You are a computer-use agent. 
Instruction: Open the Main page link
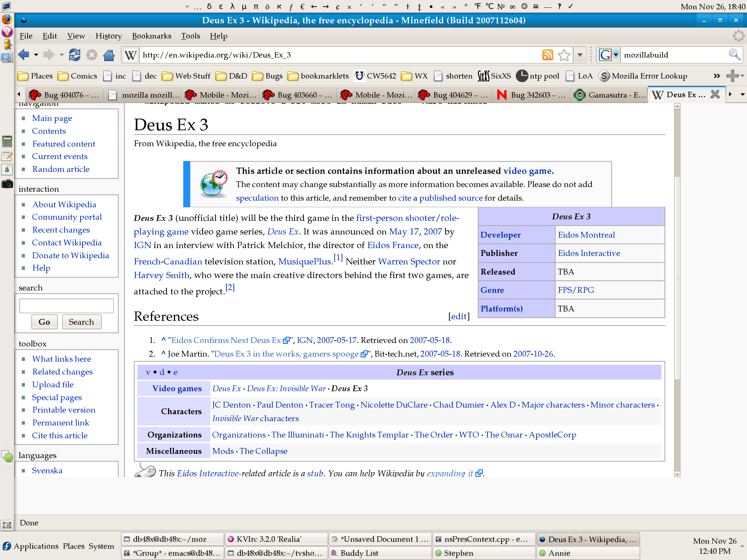tap(52, 118)
